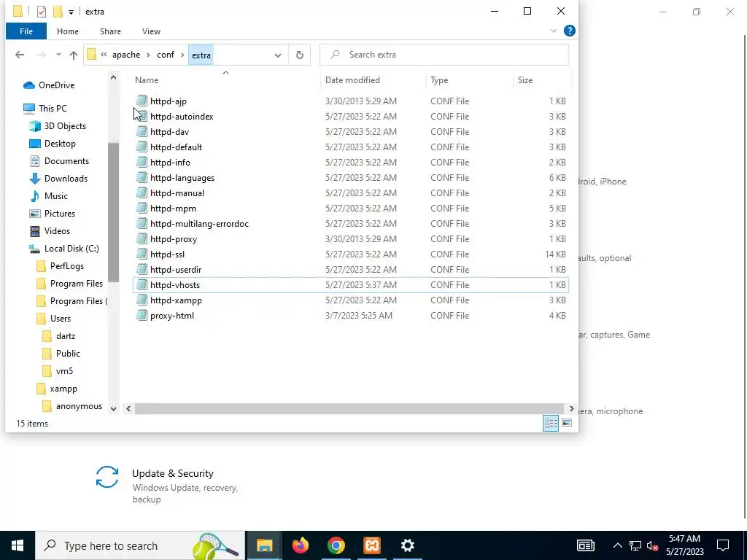The width and height of the screenshot is (747, 560).
Task: Open Google Chrome from the taskbar
Action: (336, 545)
